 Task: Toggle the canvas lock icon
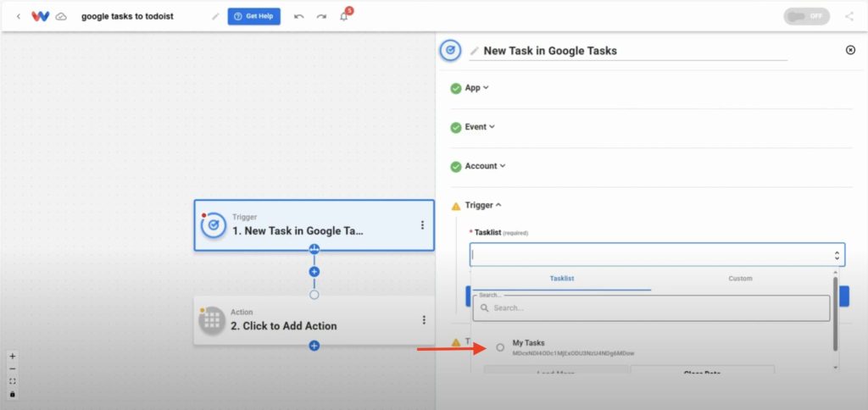13,395
